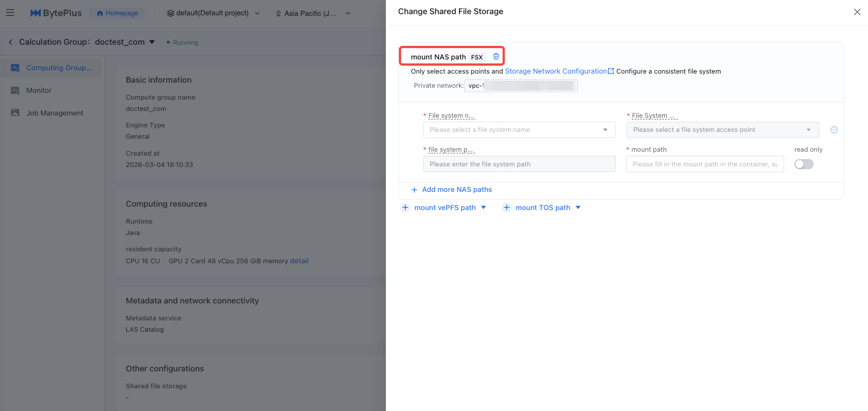Open the hamburger menu icon
Screen dimensions: 868x411
click(x=10, y=12)
